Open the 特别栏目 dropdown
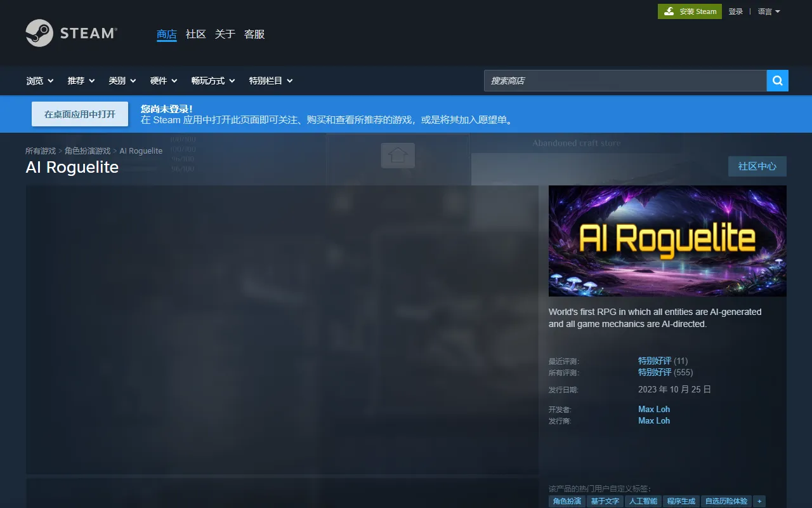 [x=270, y=81]
